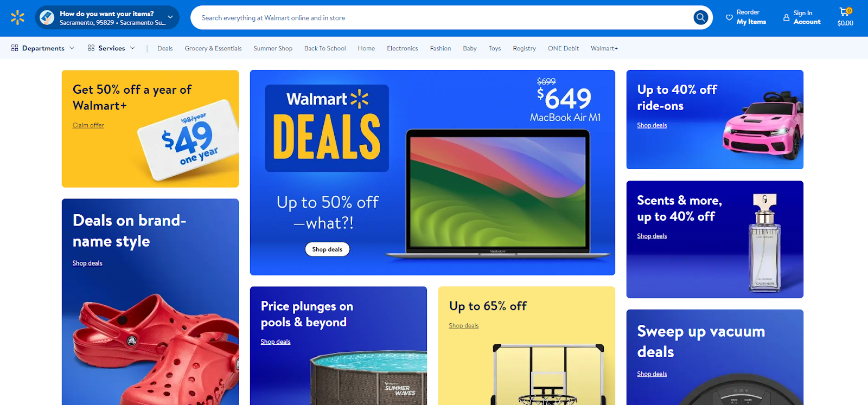Click the Walmart spark logo
The width and height of the screenshot is (868, 405).
tap(17, 17)
